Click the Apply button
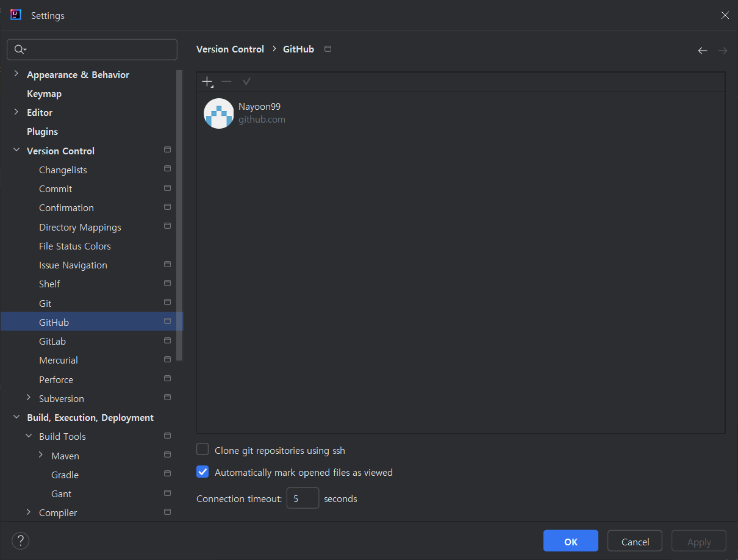The height and width of the screenshot is (560, 738). tap(699, 541)
